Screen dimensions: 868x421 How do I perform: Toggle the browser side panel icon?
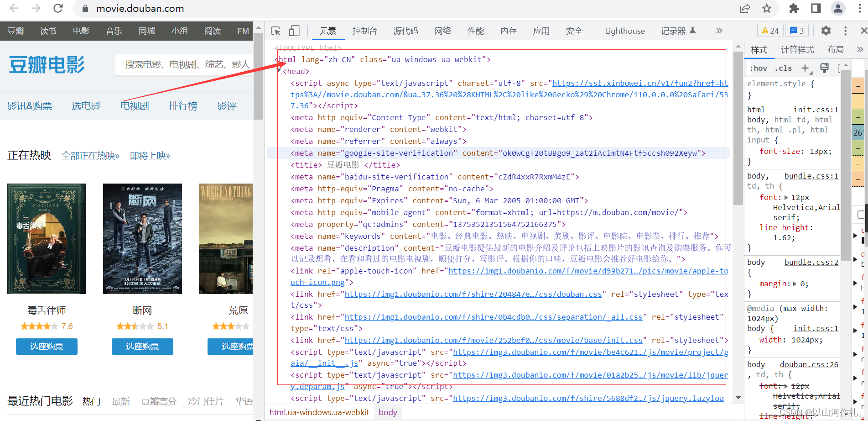coord(816,8)
